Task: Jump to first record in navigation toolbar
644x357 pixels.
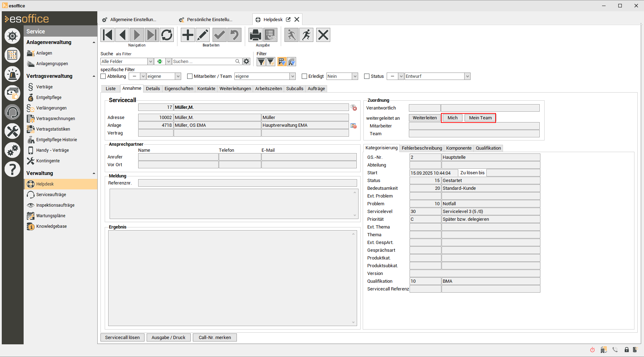Action: tap(108, 35)
